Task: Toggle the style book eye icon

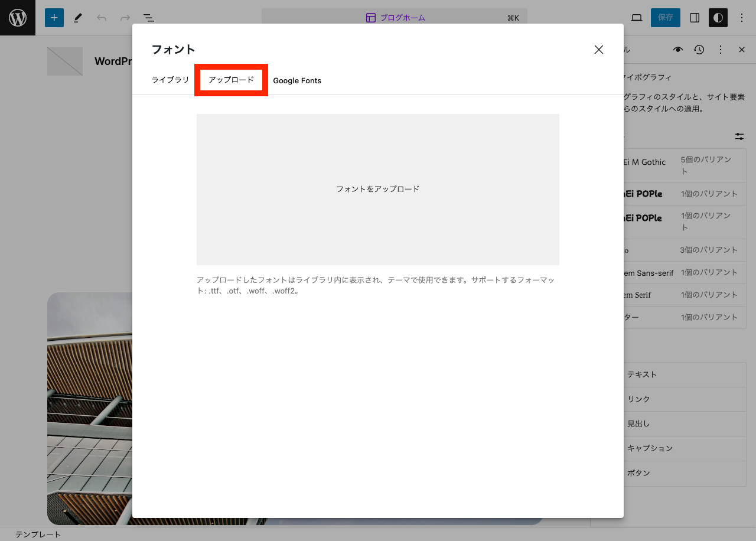Action: 678,50
